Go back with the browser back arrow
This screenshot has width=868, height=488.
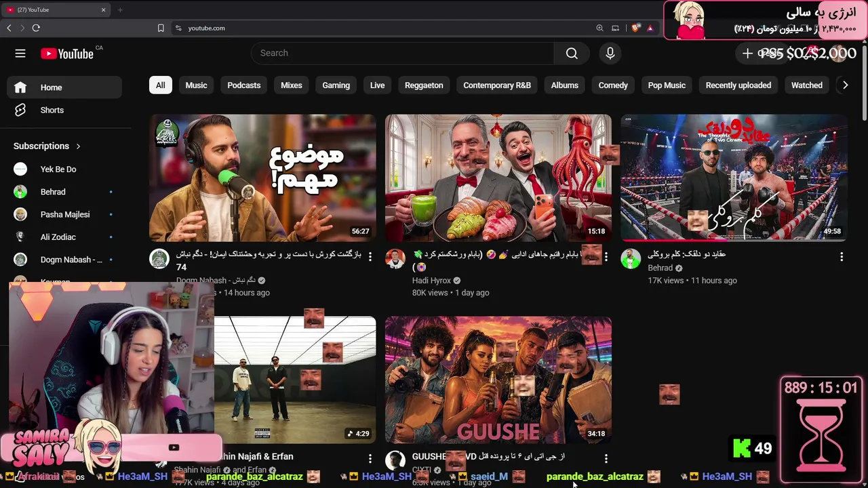coord(9,28)
